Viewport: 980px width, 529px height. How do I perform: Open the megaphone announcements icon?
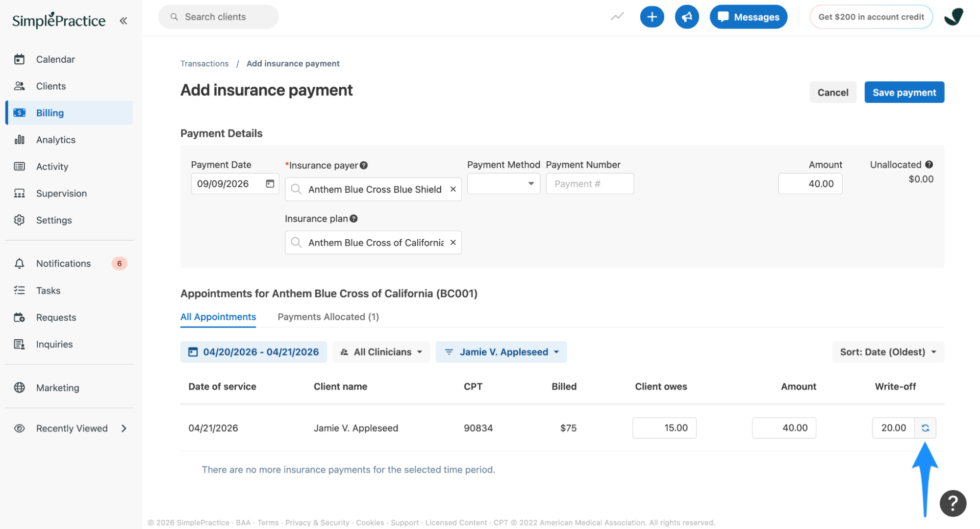[x=687, y=17]
